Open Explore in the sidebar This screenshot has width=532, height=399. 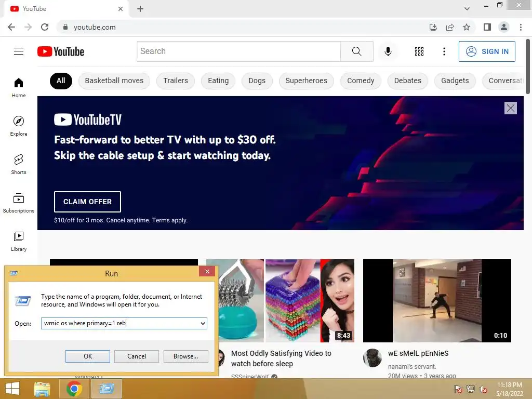[19, 126]
